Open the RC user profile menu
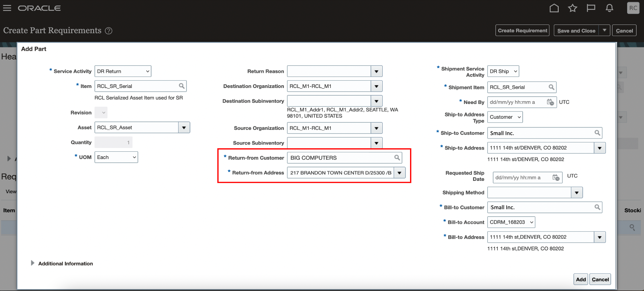This screenshot has height=291, width=644. coord(633,8)
